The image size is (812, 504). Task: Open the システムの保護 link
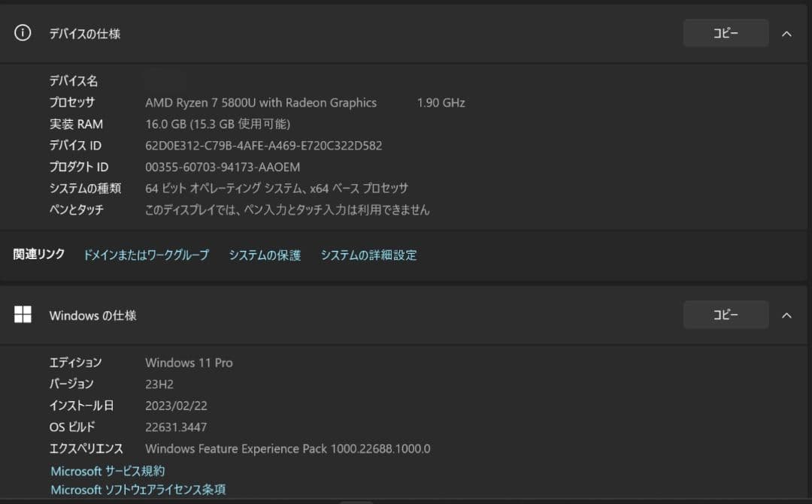tap(265, 255)
